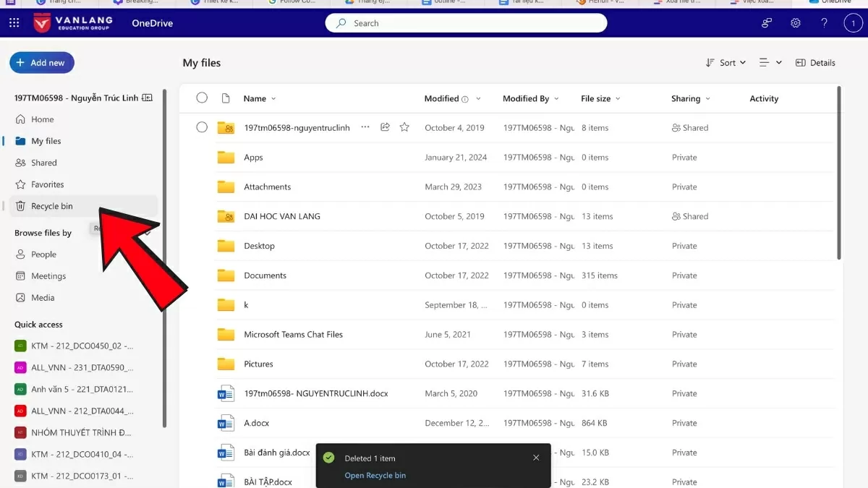Select the checkbox for all files

click(202, 98)
